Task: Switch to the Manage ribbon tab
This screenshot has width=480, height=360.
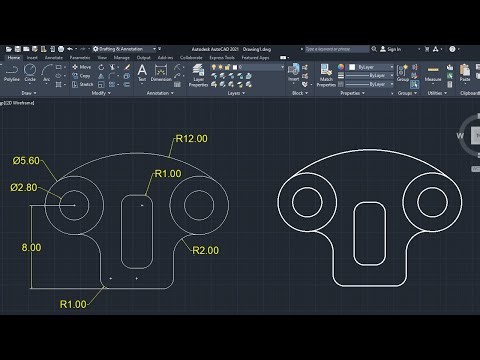Action: coord(121,58)
